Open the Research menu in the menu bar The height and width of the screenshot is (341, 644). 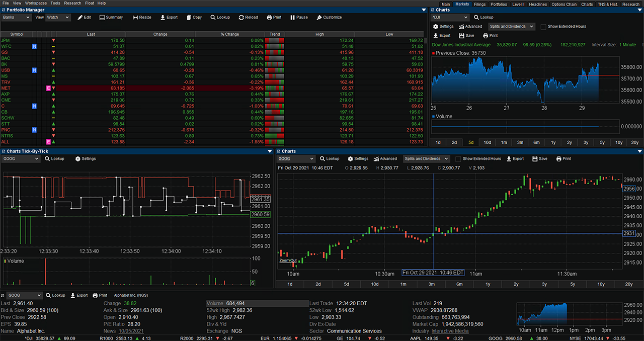(72, 3)
